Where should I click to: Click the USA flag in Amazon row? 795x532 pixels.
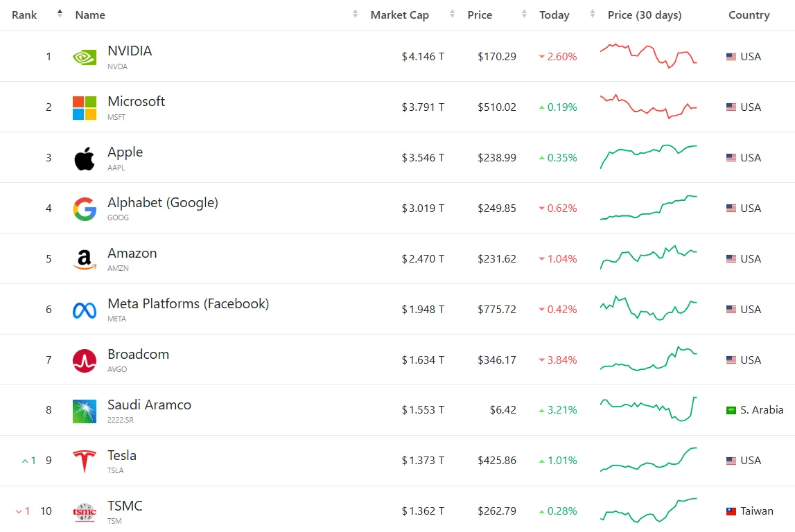[731, 259]
